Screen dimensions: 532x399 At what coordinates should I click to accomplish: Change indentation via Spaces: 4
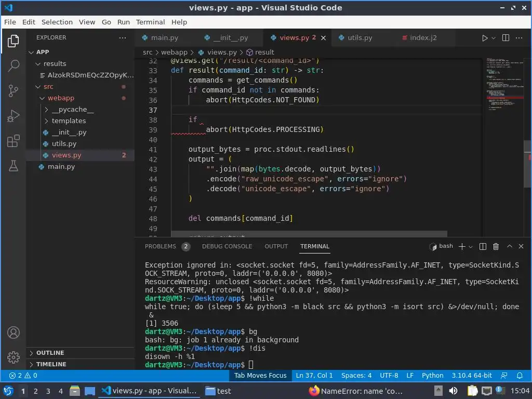[356, 376]
